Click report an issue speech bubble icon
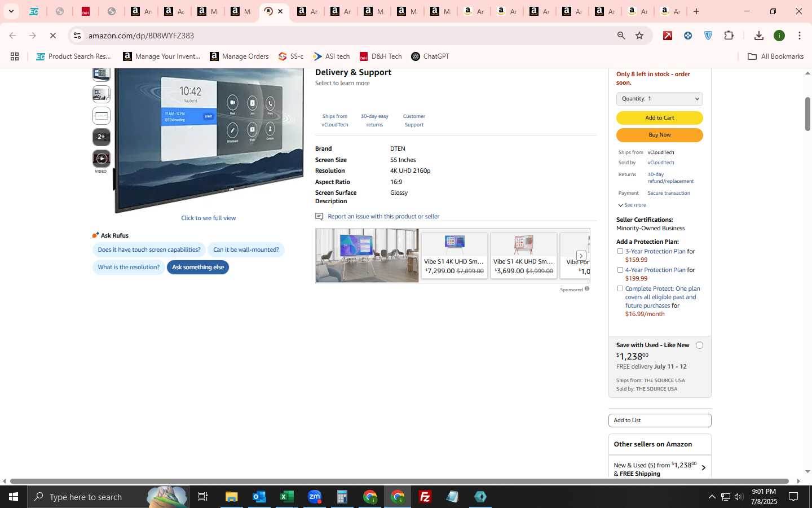Image resolution: width=812 pixels, height=508 pixels. pyautogui.click(x=319, y=216)
